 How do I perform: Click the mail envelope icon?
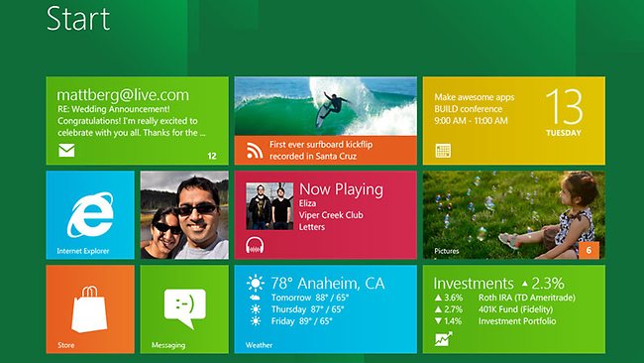point(66,151)
